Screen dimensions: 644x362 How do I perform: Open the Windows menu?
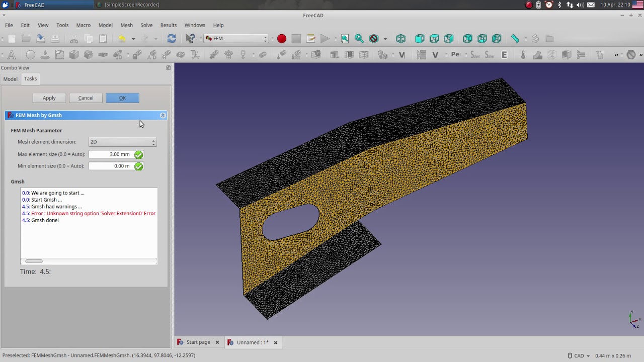[195, 25]
